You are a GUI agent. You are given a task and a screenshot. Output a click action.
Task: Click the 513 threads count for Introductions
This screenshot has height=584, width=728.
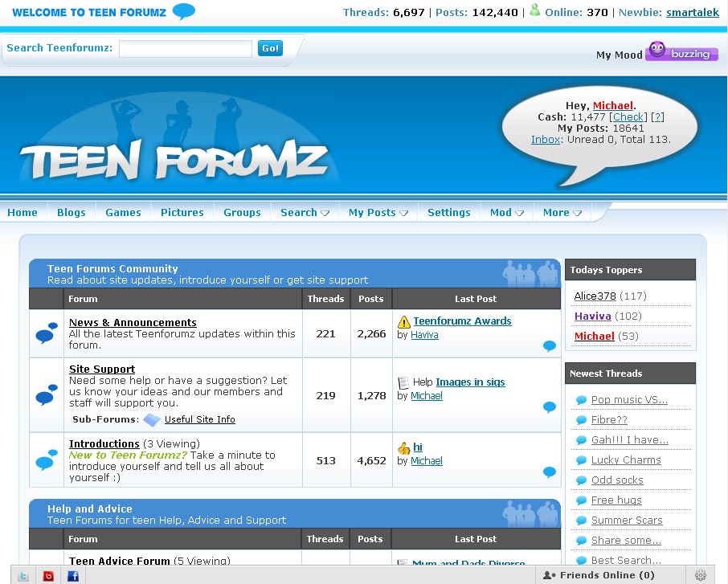pos(326,460)
